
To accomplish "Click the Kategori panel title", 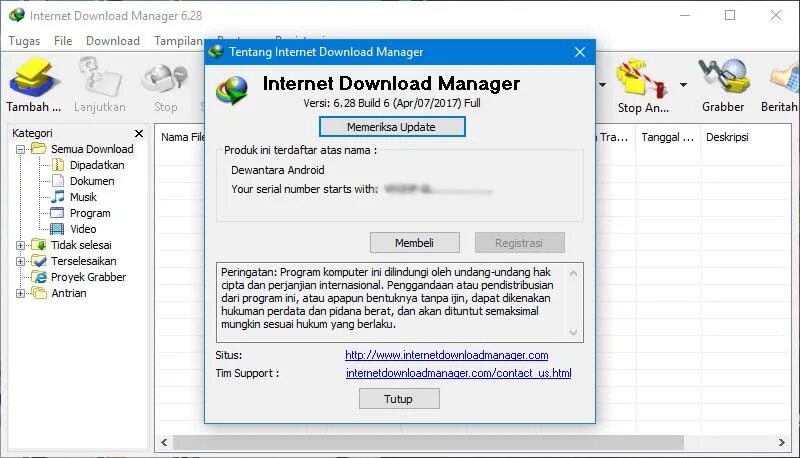I will [32, 133].
